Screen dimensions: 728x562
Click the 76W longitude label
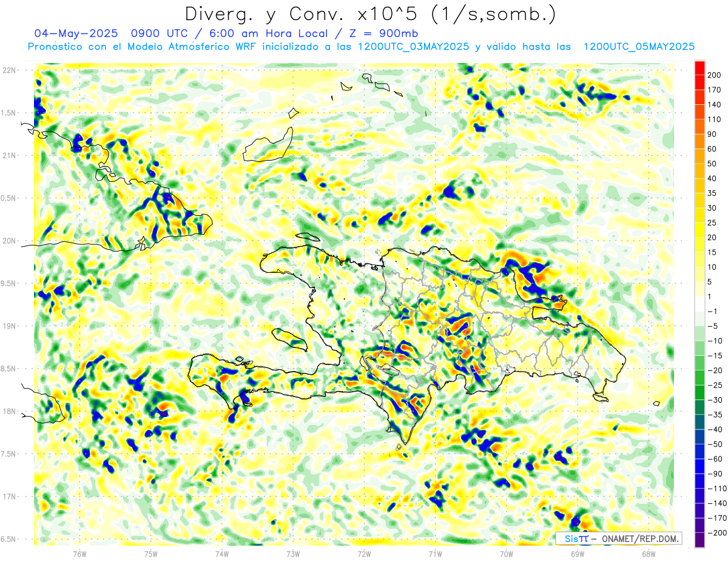(x=79, y=553)
